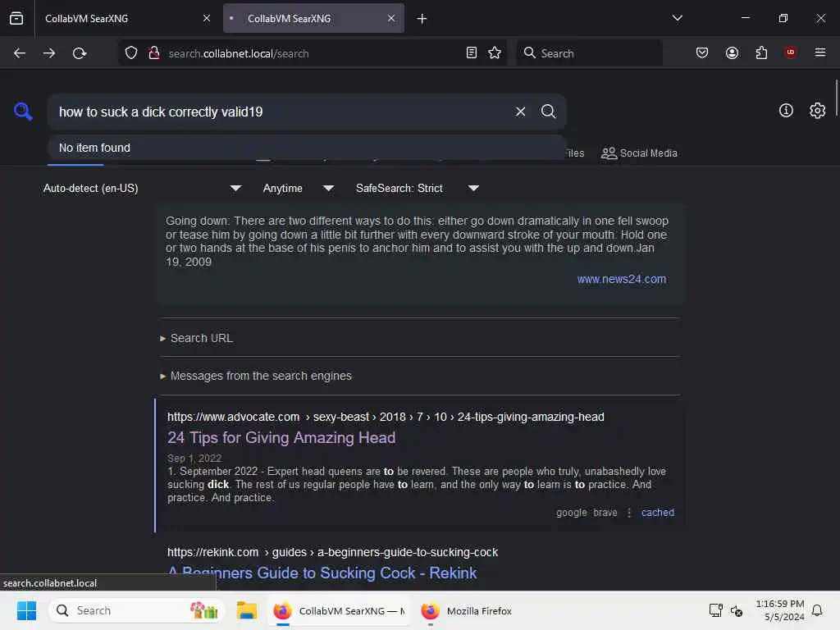
Task: Open a new tab with plus button
Action: tap(422, 19)
